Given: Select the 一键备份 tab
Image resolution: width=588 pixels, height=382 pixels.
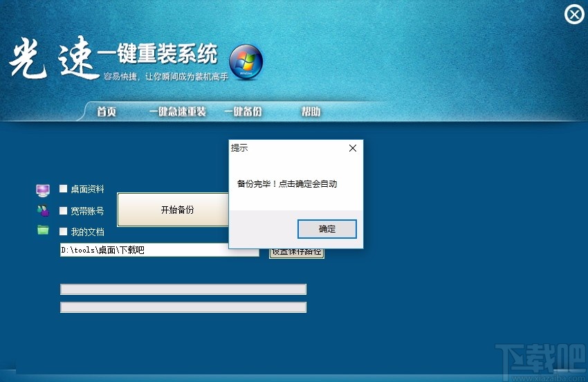Looking at the screenshot, I should click(x=243, y=111).
